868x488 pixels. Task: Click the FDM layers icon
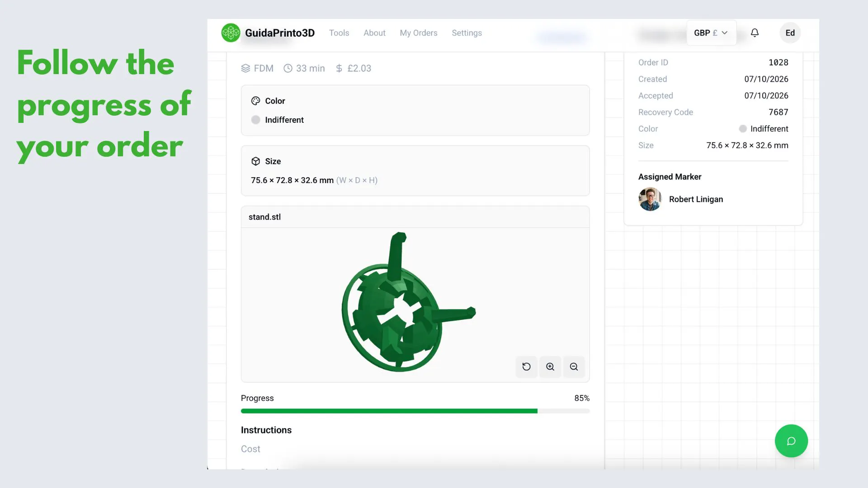245,68
